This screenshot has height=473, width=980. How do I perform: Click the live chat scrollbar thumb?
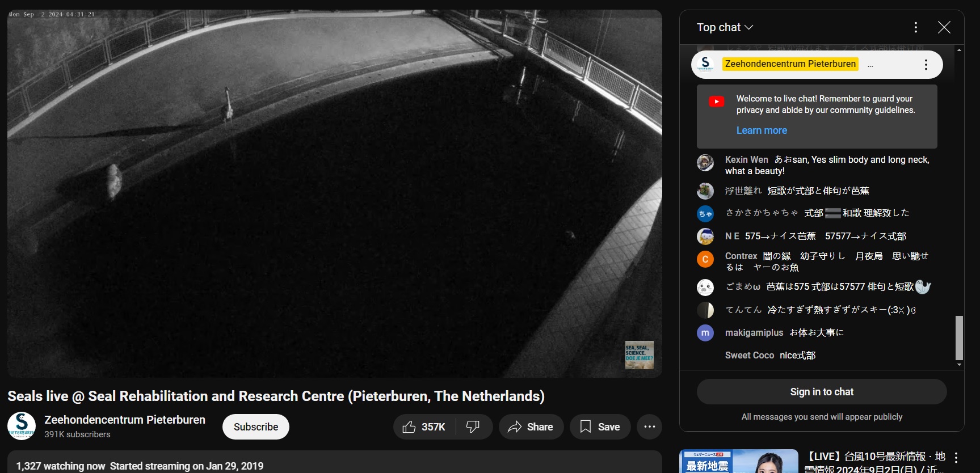coord(959,337)
